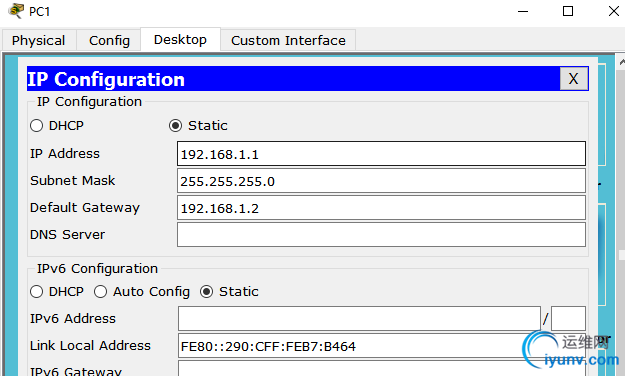Switch to the Physical tab
This screenshot has height=376, width=625.
[39, 40]
